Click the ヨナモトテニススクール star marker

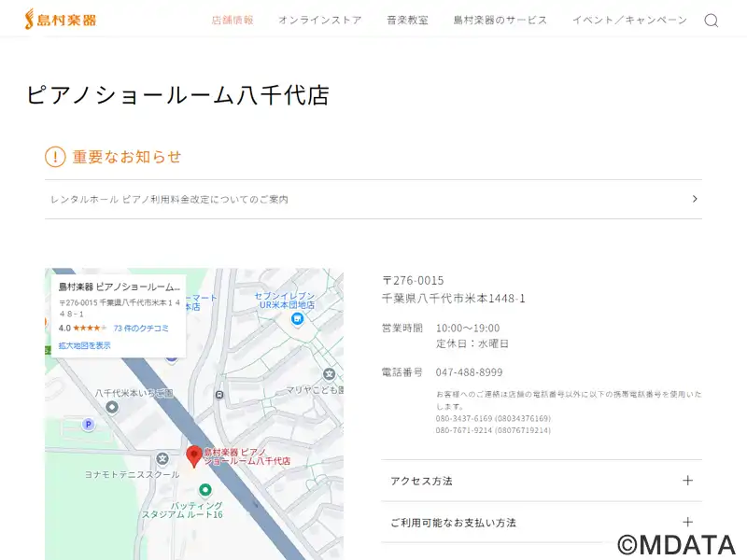click(x=162, y=458)
